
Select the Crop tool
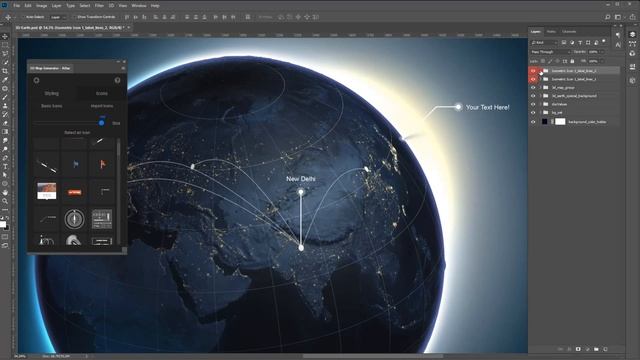pos(5,71)
